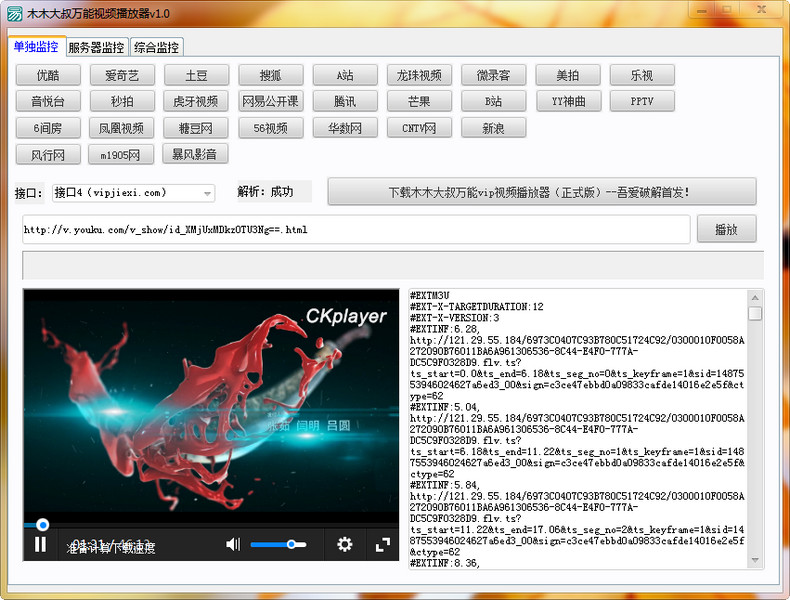Screen dimensions: 790x600
Task: Click the scroll-down arrow of m3u8 text box
Action: click(755, 560)
